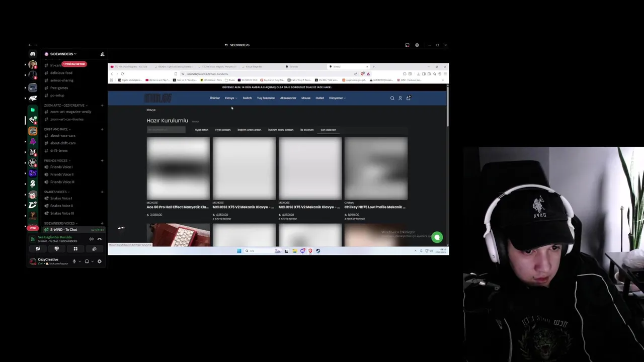The image size is (644, 362).
Task: Open the Aksesuarlar menu item
Action: [288, 98]
